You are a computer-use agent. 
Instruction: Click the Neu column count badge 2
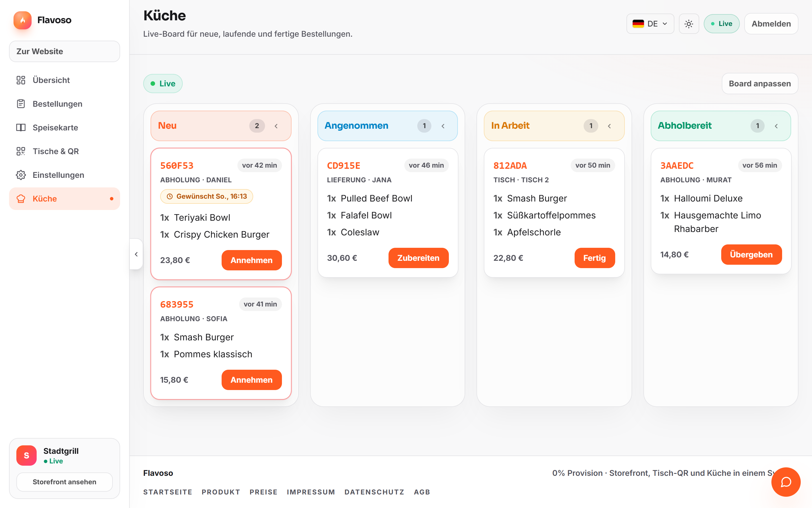pos(257,126)
